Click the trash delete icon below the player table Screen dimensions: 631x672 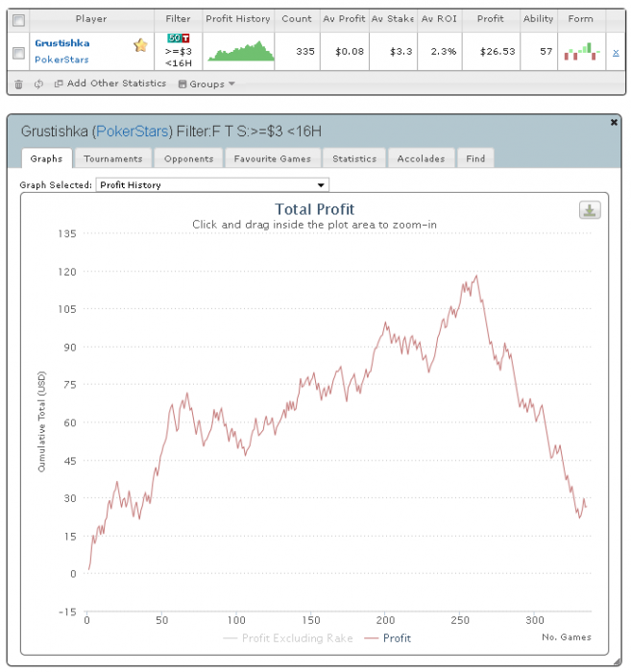click(x=18, y=84)
